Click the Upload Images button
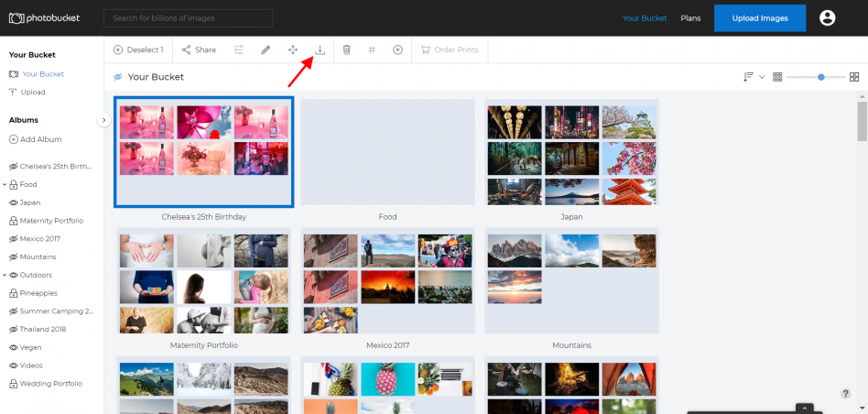The width and height of the screenshot is (868, 414). pyautogui.click(x=760, y=18)
